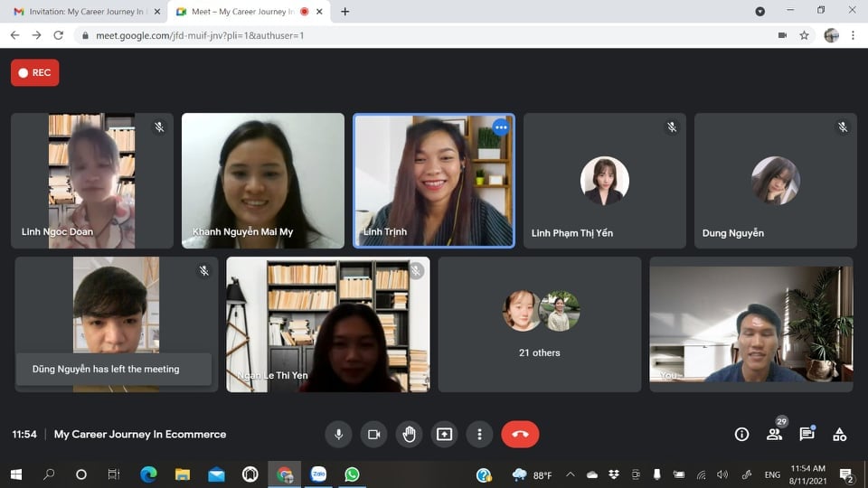
Task: Open the meeting details info icon
Action: click(741, 435)
